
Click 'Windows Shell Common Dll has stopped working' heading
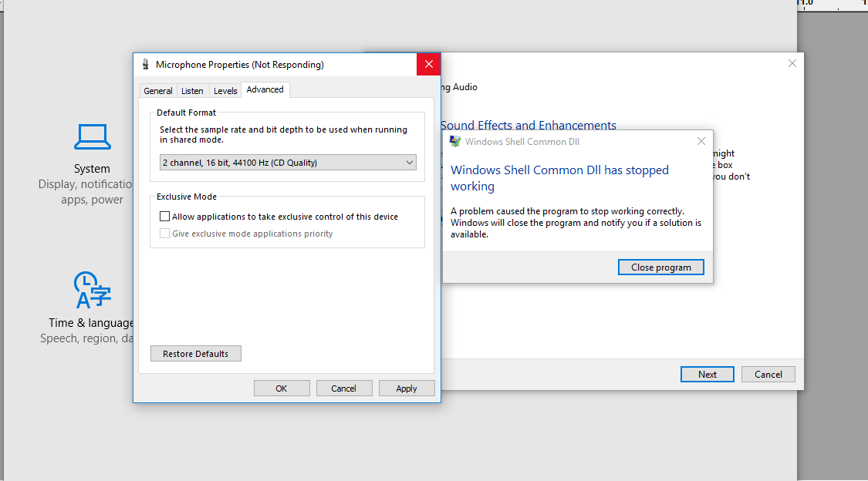559,178
